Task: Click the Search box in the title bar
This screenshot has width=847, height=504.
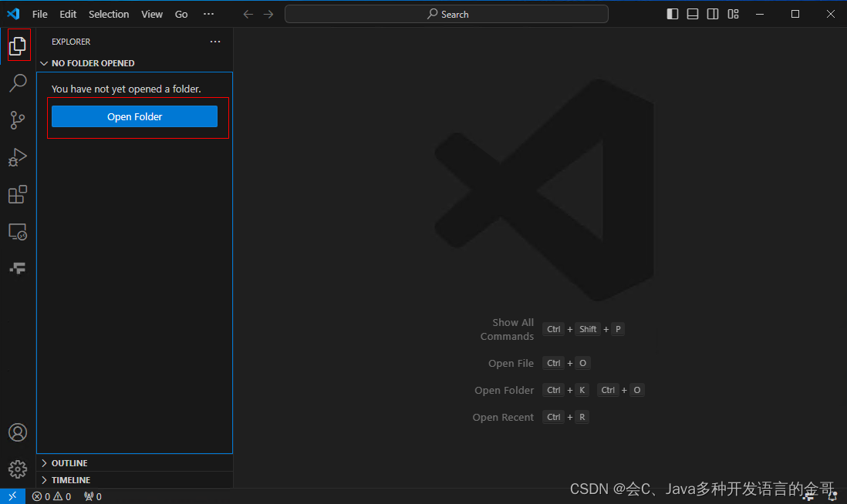Action: coord(446,13)
